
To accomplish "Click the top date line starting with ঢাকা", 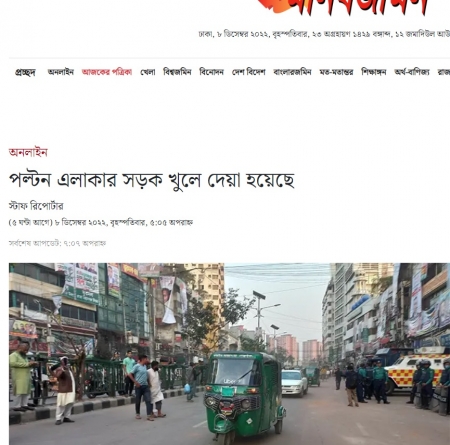I will (x=324, y=34).
